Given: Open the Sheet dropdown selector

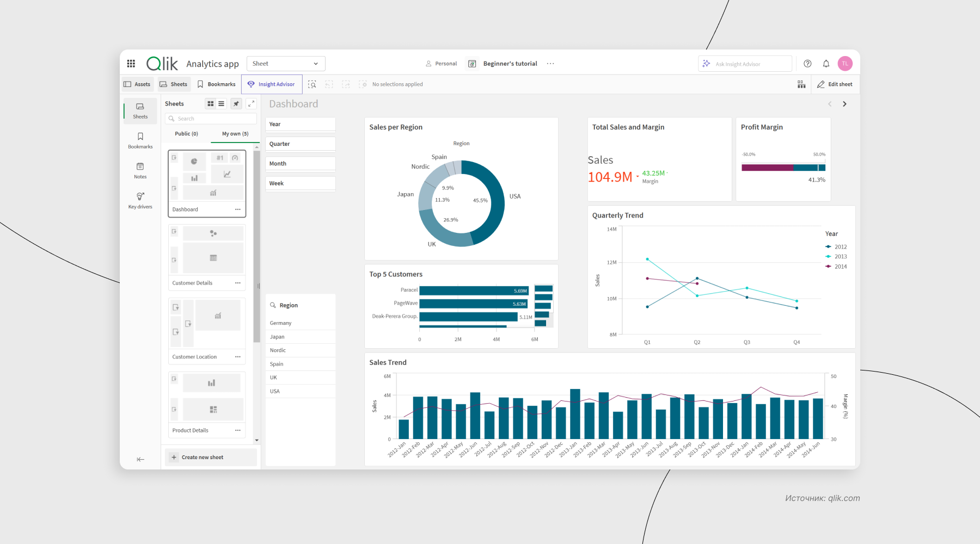Looking at the screenshot, I should click(x=286, y=64).
